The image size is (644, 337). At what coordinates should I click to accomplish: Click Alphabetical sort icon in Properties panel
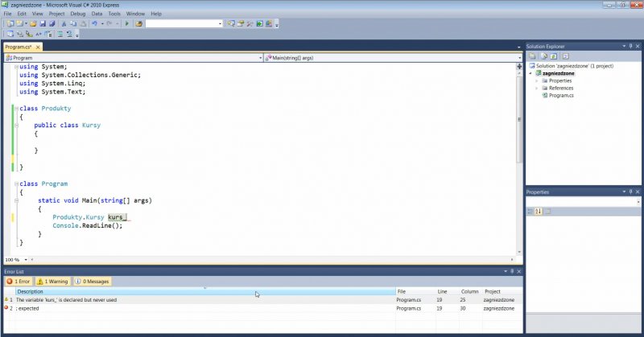(x=538, y=212)
